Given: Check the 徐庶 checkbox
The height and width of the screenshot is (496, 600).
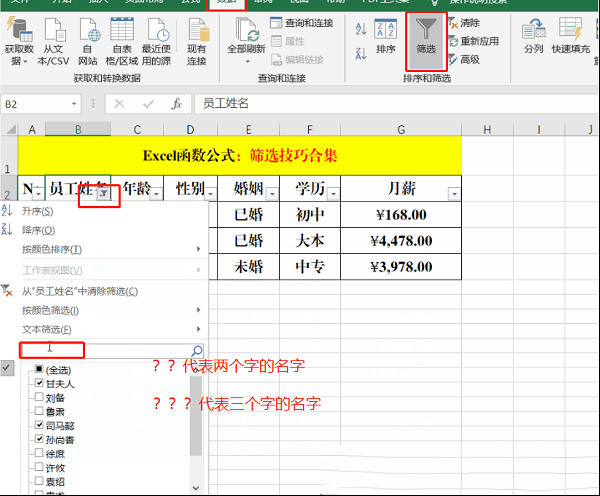Looking at the screenshot, I should point(39,453).
